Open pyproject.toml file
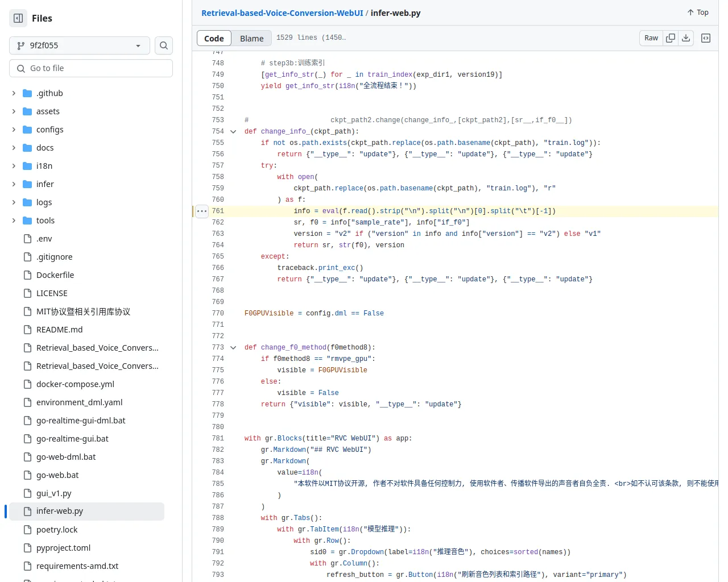This screenshot has height=582, width=728. pyautogui.click(x=64, y=548)
